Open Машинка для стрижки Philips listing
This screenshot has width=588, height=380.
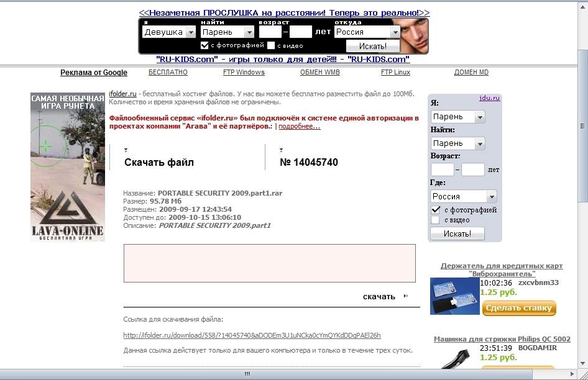[x=502, y=339]
